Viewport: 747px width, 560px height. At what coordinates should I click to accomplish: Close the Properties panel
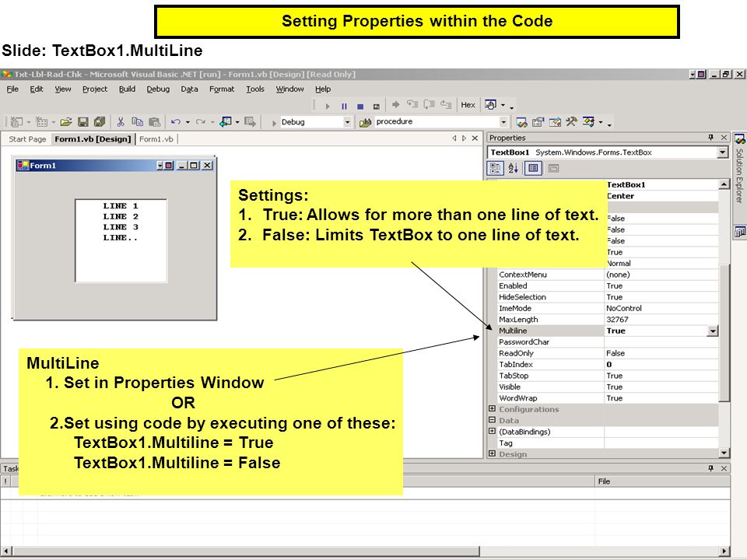[724, 138]
